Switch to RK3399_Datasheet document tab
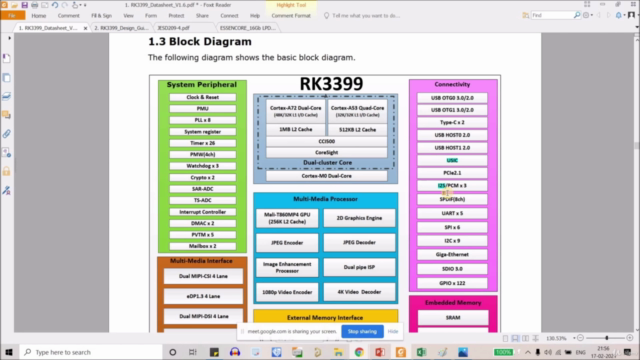The width and height of the screenshot is (640, 360). pyautogui.click(x=48, y=28)
